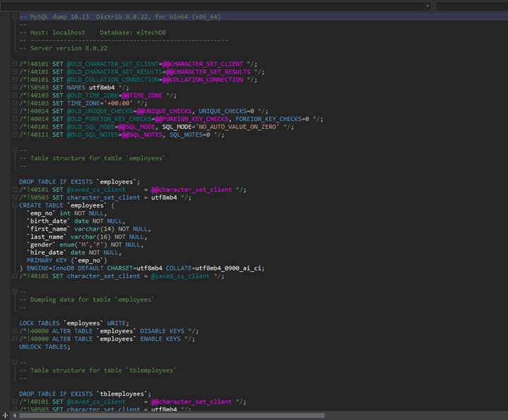Click the '`last_name` varchar(16) NOT NULL,' line
The width and height of the screenshot is (508, 420).
pyautogui.click(x=87, y=236)
